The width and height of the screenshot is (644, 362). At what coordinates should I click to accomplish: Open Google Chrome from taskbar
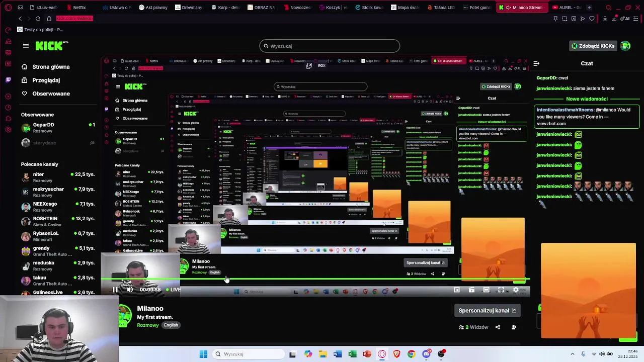pyautogui.click(x=412, y=354)
